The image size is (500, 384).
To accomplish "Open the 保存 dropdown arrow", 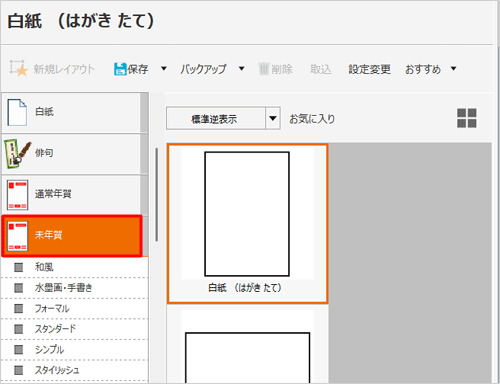I will [x=164, y=69].
